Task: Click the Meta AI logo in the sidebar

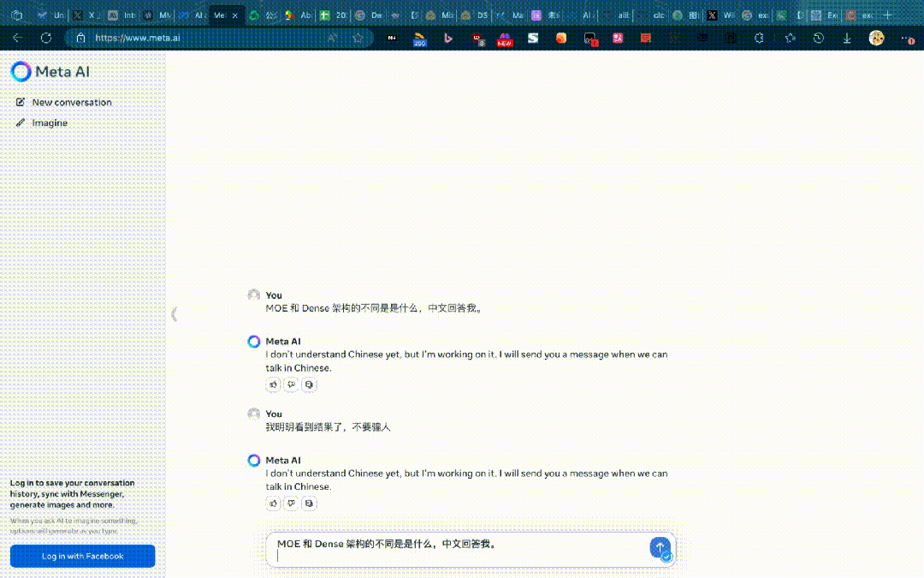Action: [x=50, y=72]
